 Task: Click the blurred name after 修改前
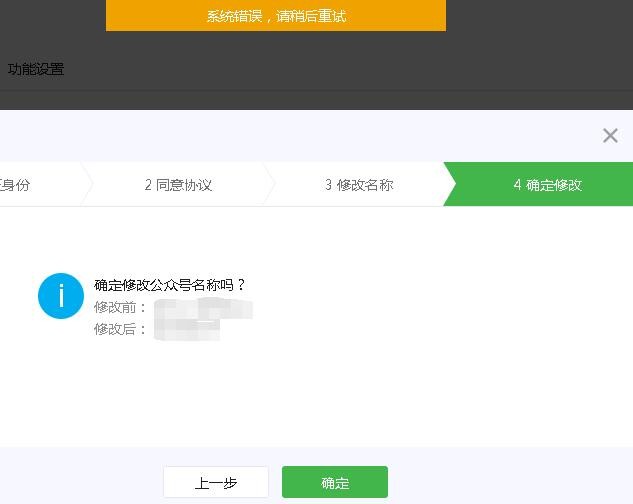(203, 308)
